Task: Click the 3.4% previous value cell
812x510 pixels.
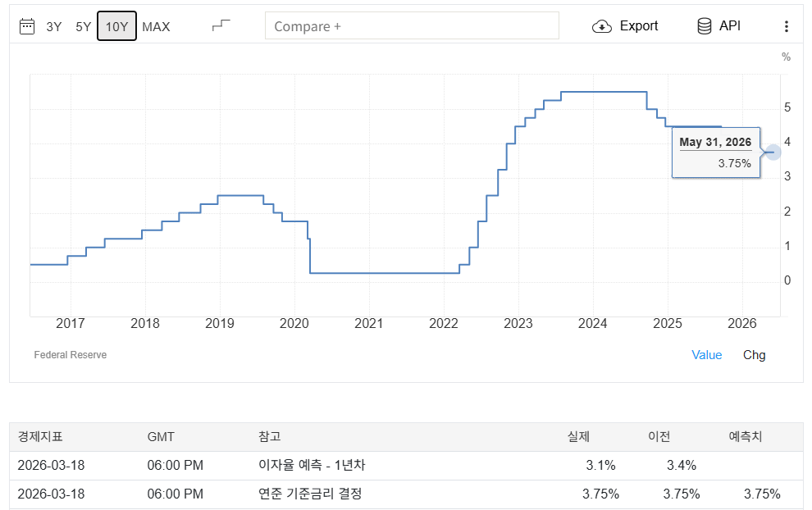Action: tap(682, 465)
